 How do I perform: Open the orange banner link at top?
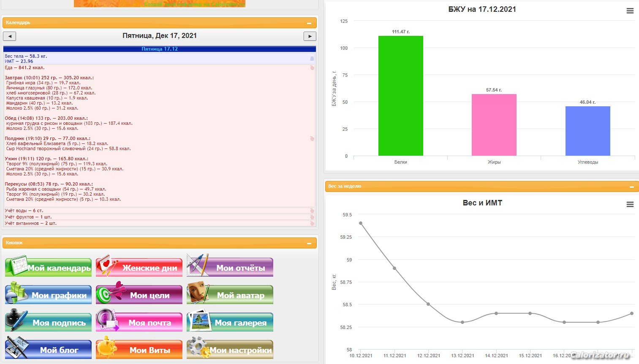pos(160,3)
